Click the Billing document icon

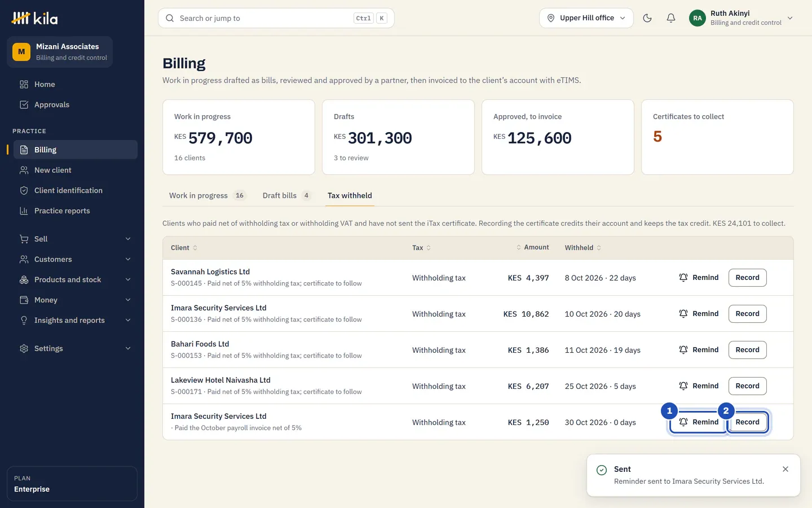click(x=24, y=150)
